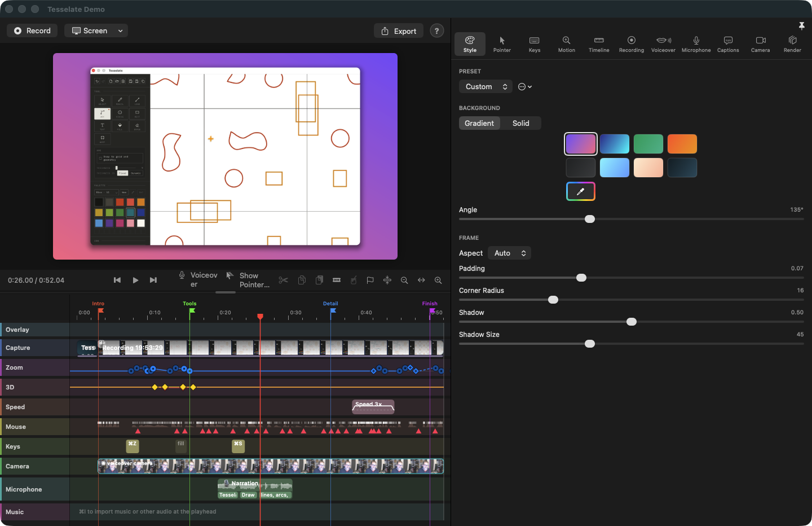Click the Record button
Viewport: 812px width, 526px height.
coord(33,31)
